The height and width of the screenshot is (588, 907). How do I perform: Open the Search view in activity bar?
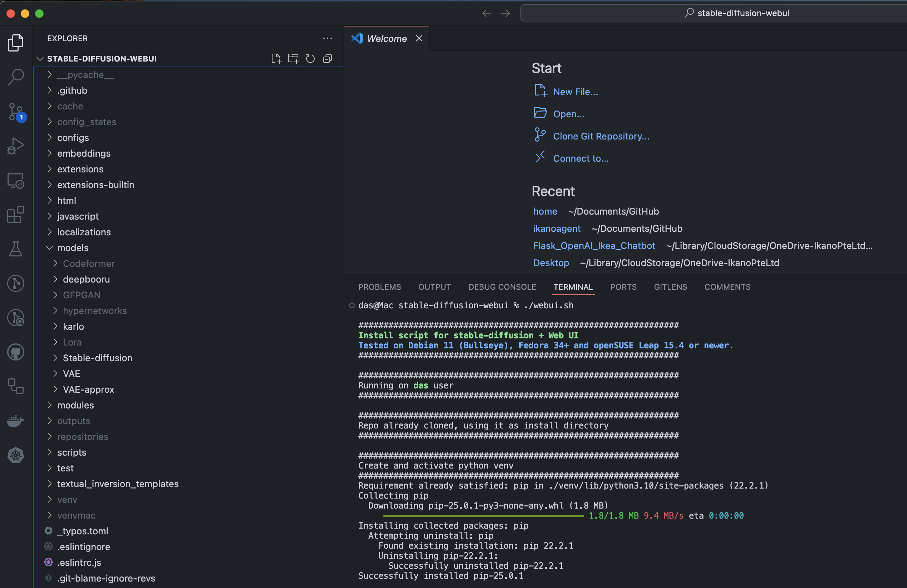[x=16, y=77]
